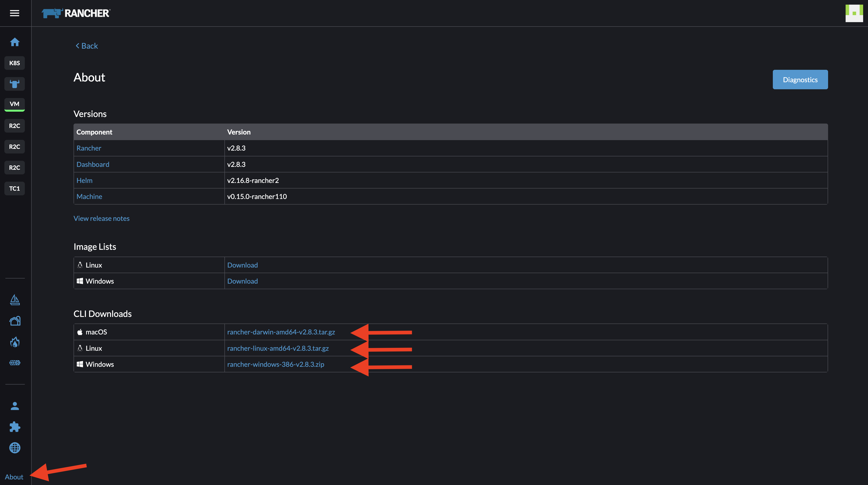Open the K8S cluster in sidebar
The width and height of the screenshot is (868, 485).
coord(15,63)
